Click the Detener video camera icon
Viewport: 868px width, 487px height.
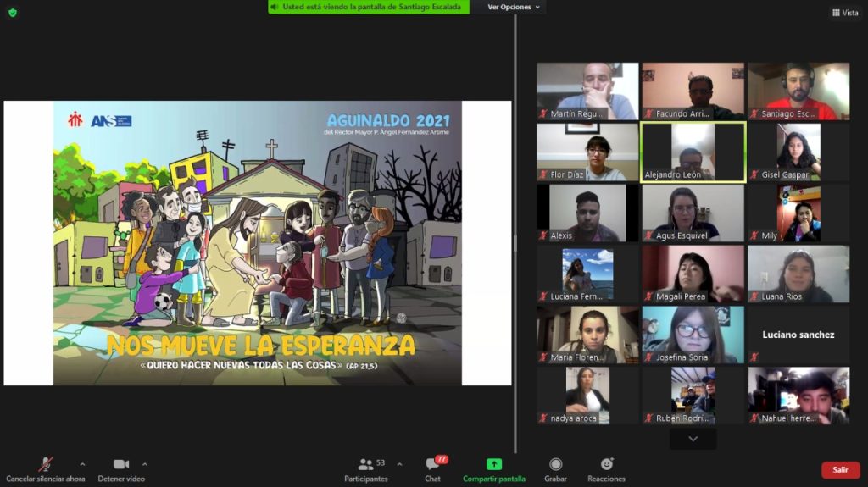point(121,464)
